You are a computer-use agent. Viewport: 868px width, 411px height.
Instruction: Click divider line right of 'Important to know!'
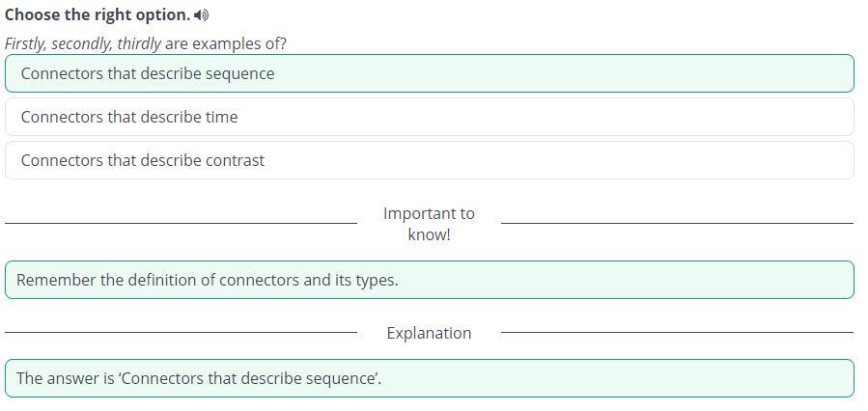click(677, 223)
